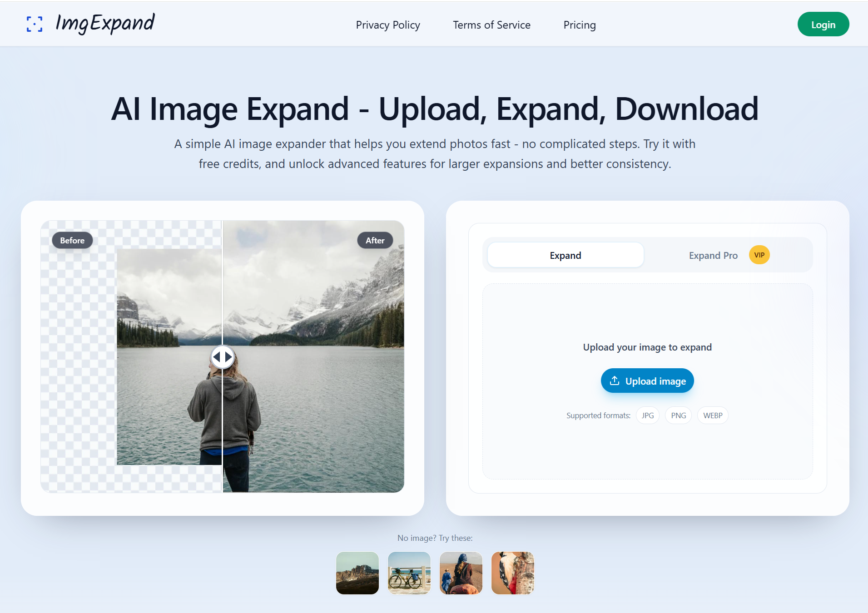This screenshot has width=868, height=613.
Task: Click the ImgExpand logo icon
Action: [35, 25]
